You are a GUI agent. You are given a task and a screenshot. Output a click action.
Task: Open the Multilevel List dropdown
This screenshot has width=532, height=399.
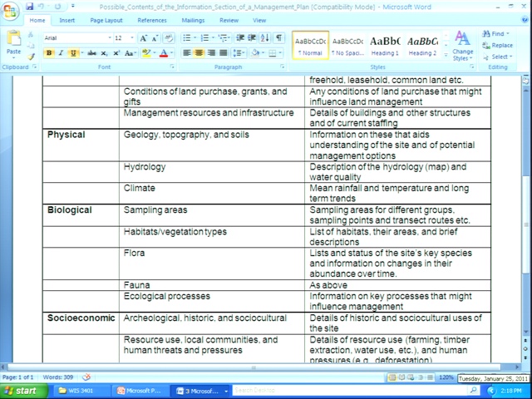(224, 38)
